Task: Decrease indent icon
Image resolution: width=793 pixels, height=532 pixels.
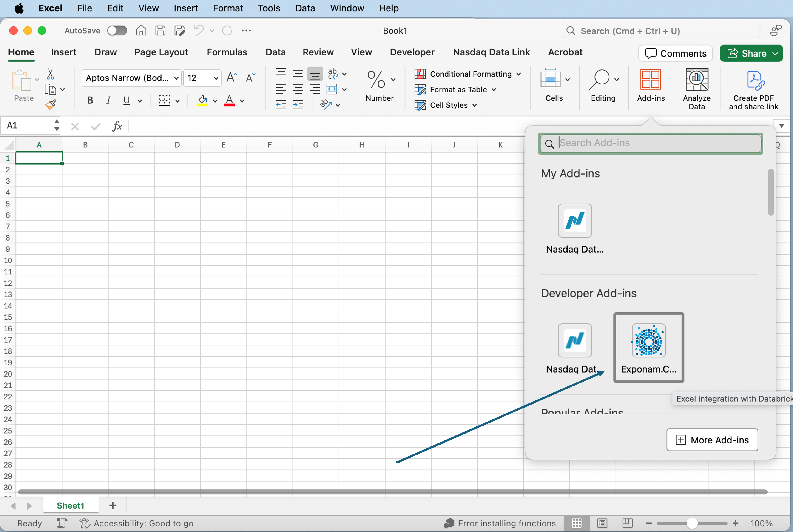Action: click(x=281, y=105)
